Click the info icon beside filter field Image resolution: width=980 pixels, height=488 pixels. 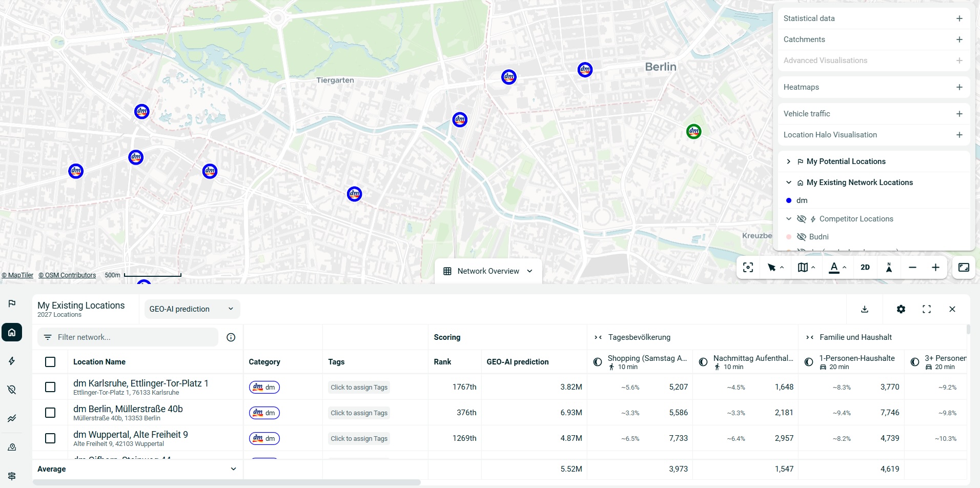(x=231, y=337)
